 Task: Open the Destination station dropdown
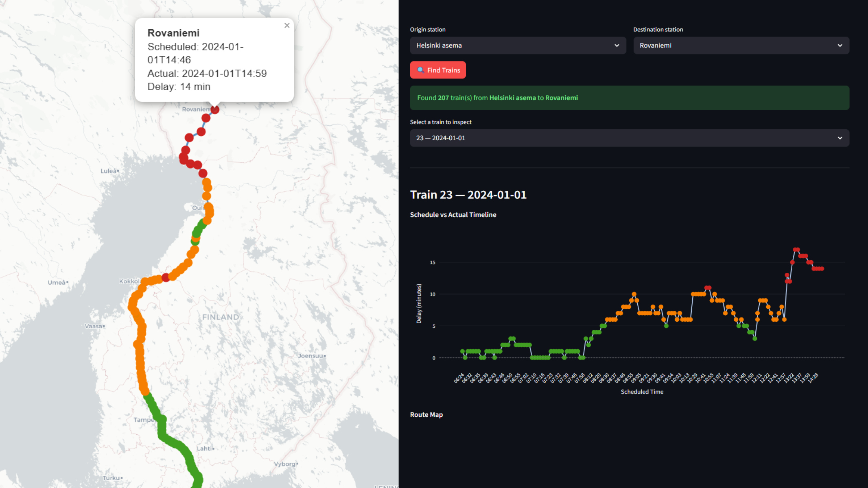tap(741, 46)
